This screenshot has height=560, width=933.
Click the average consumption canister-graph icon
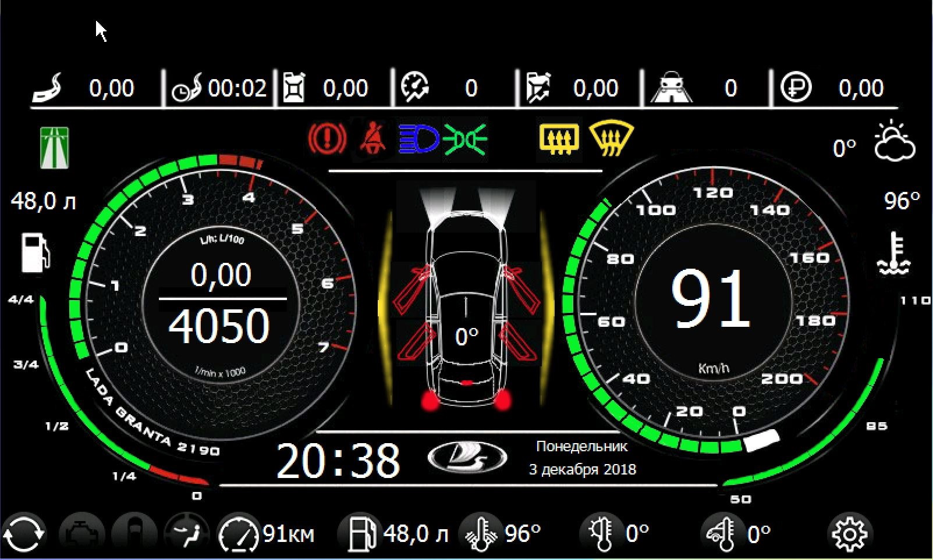pos(538,88)
